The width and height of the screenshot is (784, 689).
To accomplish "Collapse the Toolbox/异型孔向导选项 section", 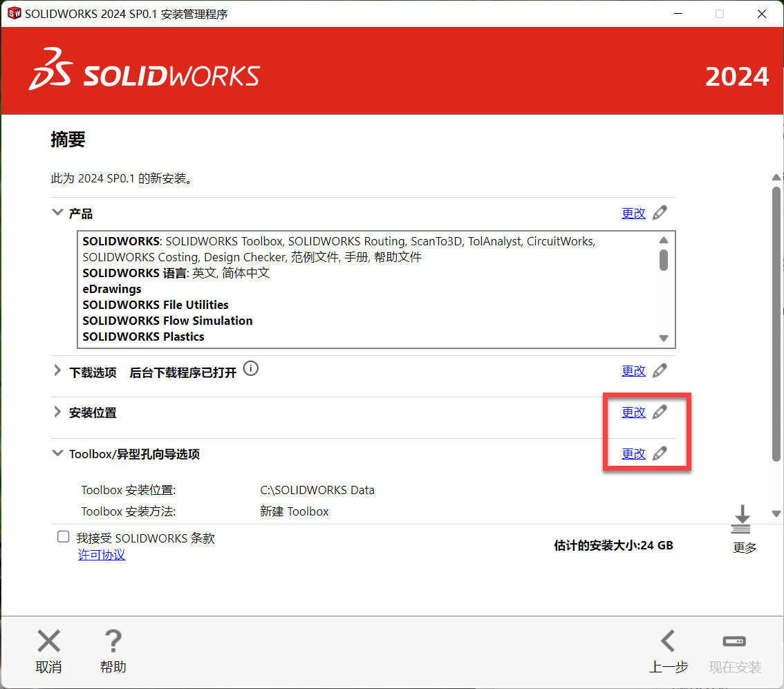I will (58, 453).
